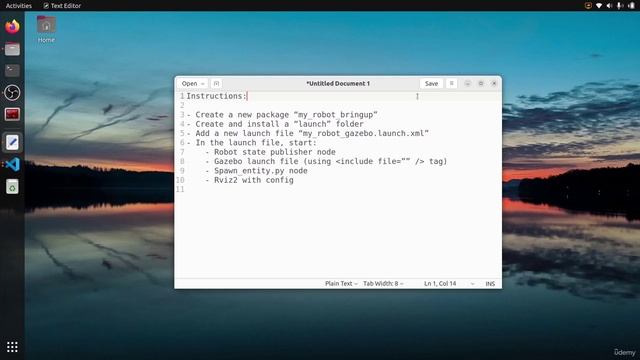Open the Home folder on desktop
The image size is (640, 360).
coord(46,29)
